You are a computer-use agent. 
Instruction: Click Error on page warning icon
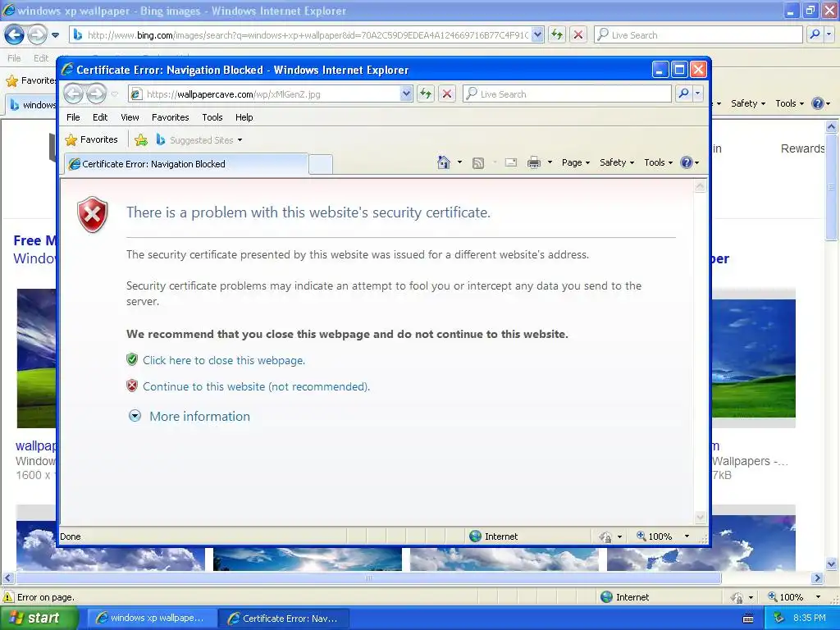8,597
